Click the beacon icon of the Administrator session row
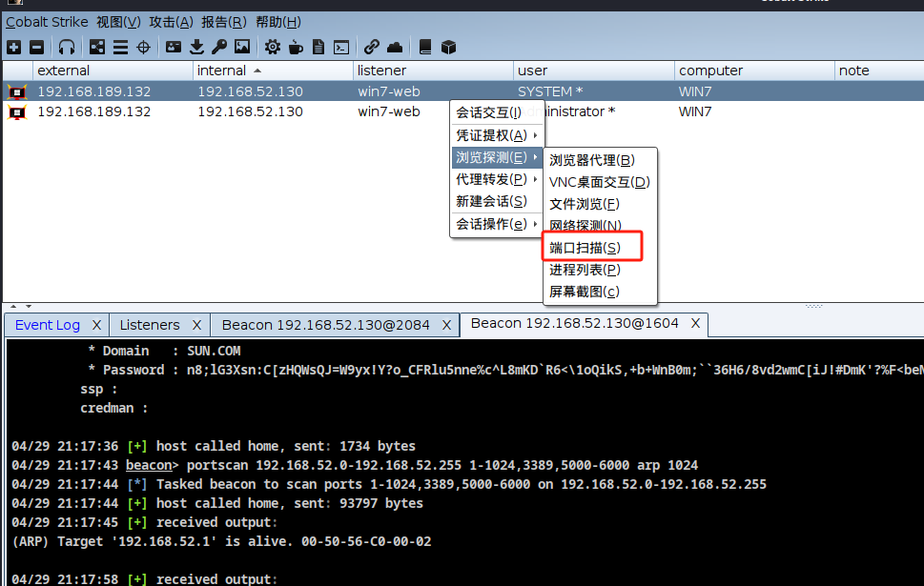Image resolution: width=924 pixels, height=586 pixels. click(17, 111)
